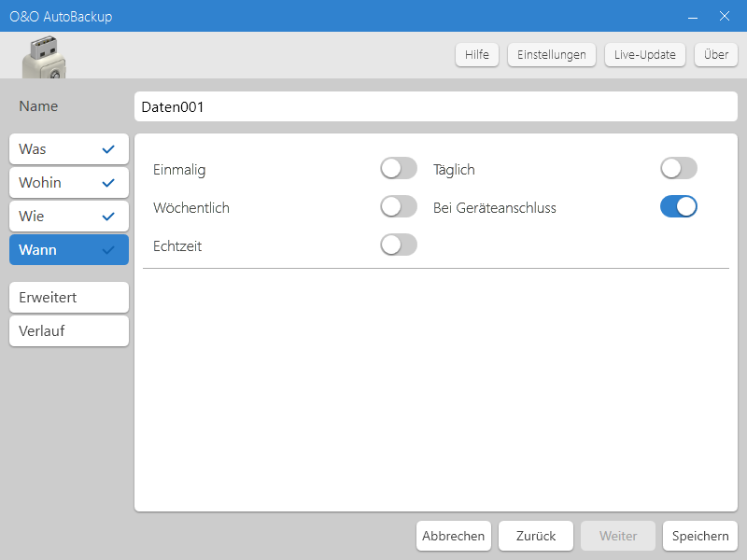The width and height of the screenshot is (747, 560).
Task: Click the O&O AutoBackup title text
Action: click(x=61, y=17)
